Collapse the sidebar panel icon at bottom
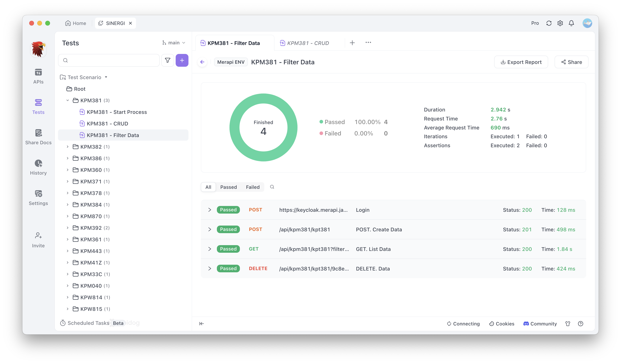621x364 pixels. [202, 324]
